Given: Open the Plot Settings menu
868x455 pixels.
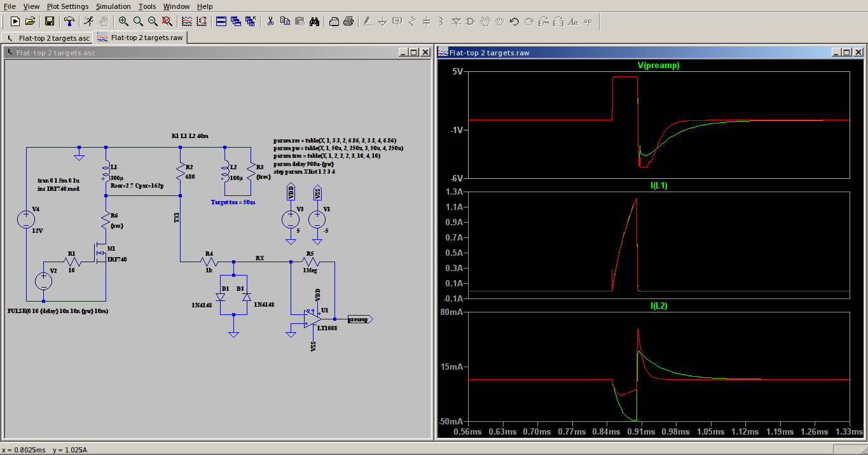Looking at the screenshot, I should click(67, 6).
